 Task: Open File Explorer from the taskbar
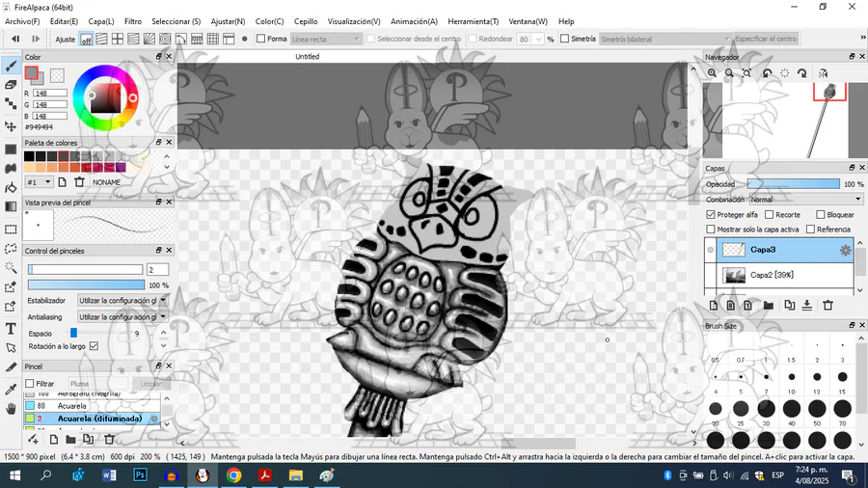coord(296,475)
